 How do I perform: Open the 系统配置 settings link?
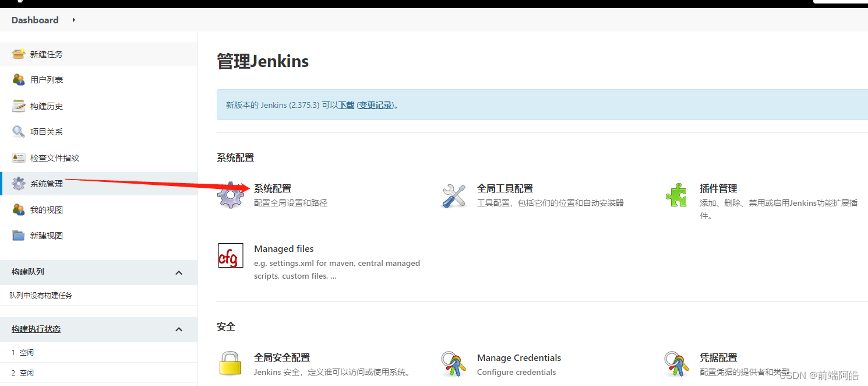click(273, 188)
